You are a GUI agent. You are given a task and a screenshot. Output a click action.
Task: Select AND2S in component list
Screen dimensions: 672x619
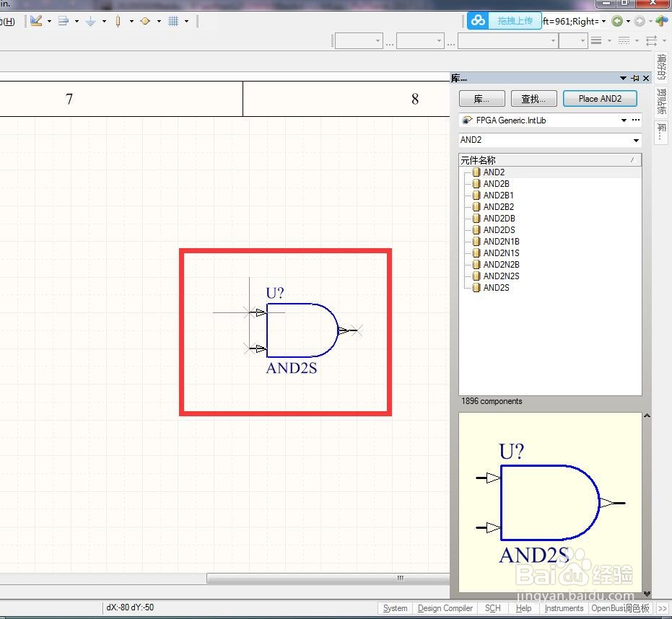497,288
